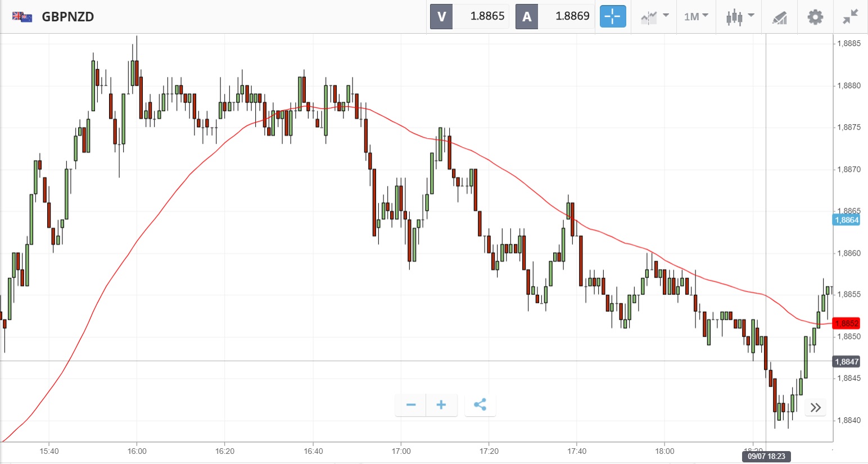Viewport: 868px width, 464px height.
Task: Click the 17:00 time axis label
Action: tap(401, 451)
